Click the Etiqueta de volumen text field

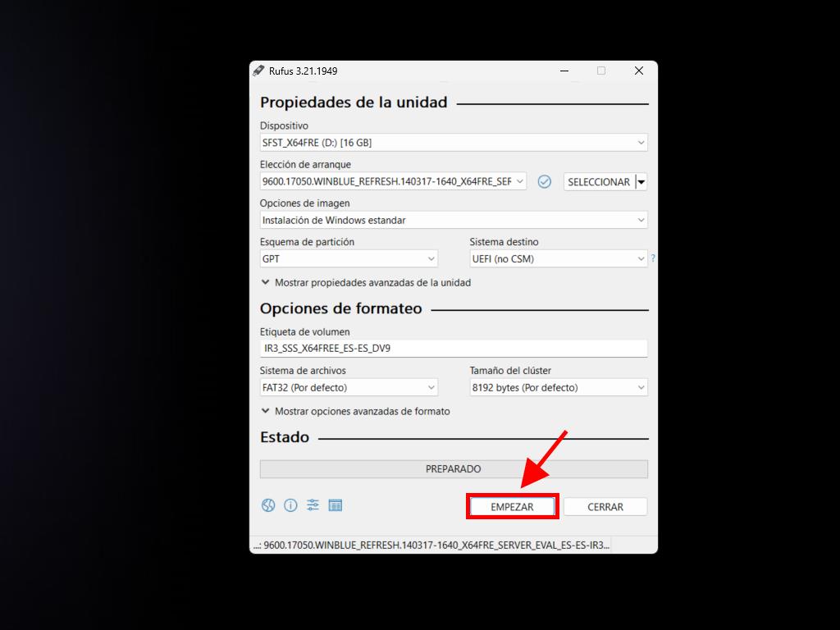454,348
